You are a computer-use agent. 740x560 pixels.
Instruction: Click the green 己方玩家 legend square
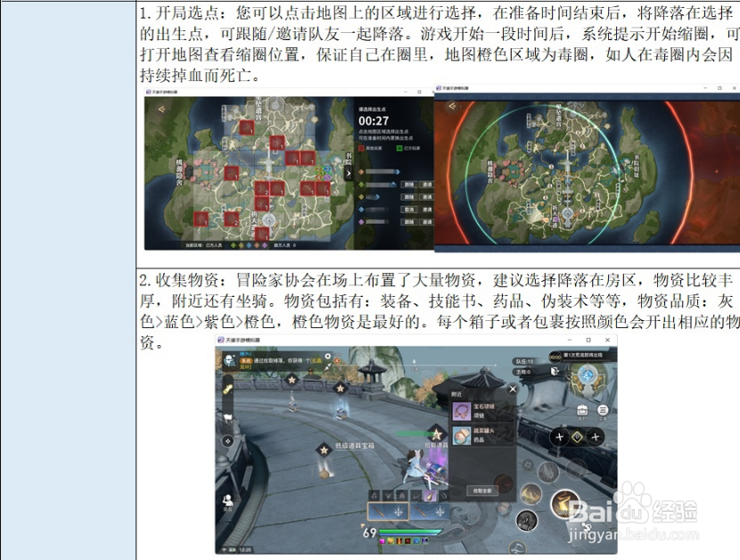pyautogui.click(x=399, y=148)
